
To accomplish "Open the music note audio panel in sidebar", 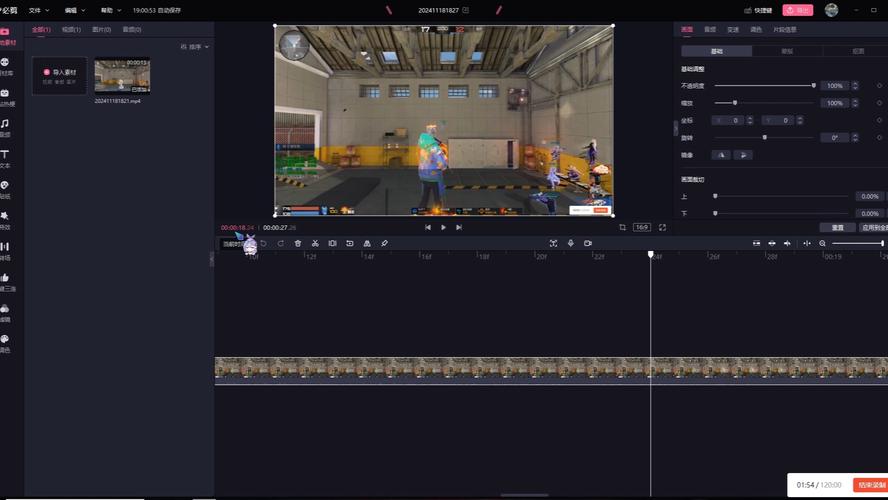I will coord(5,124).
